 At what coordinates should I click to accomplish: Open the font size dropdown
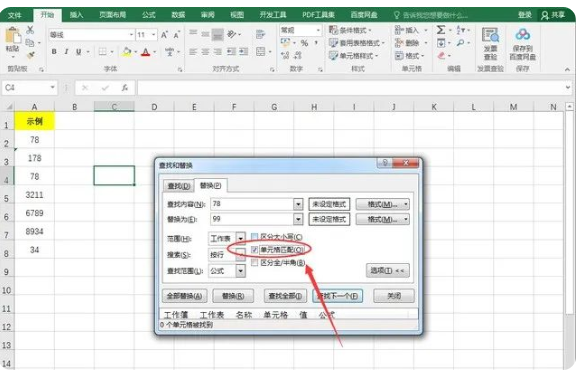click(154, 35)
